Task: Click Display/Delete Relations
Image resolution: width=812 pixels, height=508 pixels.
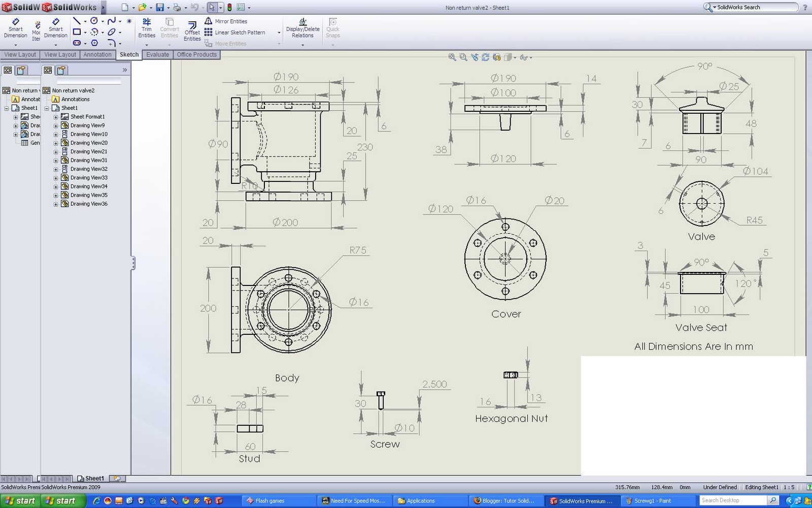Action: (302, 29)
